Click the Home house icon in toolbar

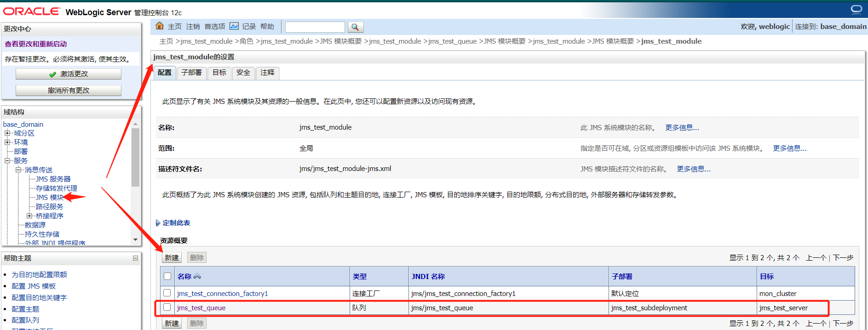point(160,26)
